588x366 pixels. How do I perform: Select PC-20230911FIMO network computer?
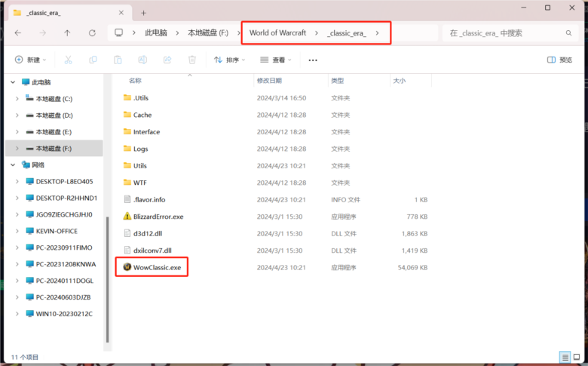(64, 248)
